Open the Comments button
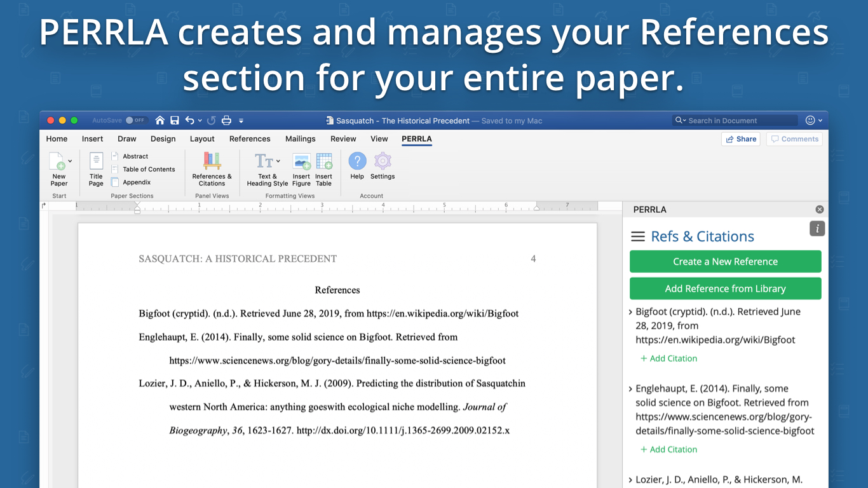This screenshot has width=868, height=488. [x=794, y=139]
